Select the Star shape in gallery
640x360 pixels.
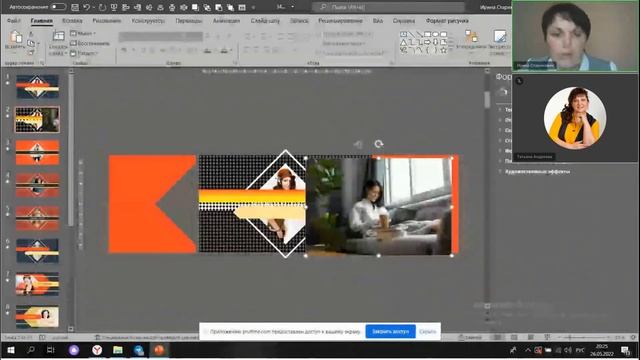[443, 50]
